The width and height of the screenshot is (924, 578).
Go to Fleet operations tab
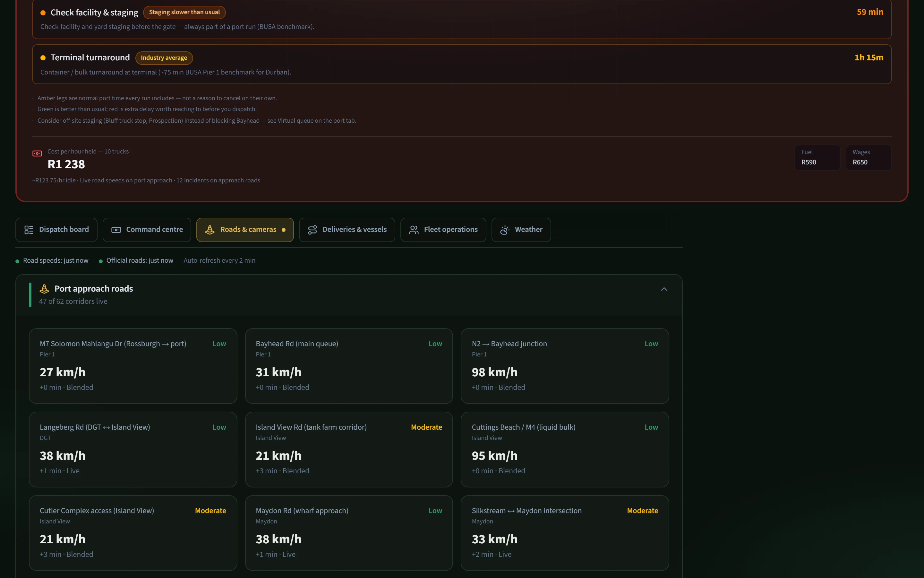[x=443, y=230]
